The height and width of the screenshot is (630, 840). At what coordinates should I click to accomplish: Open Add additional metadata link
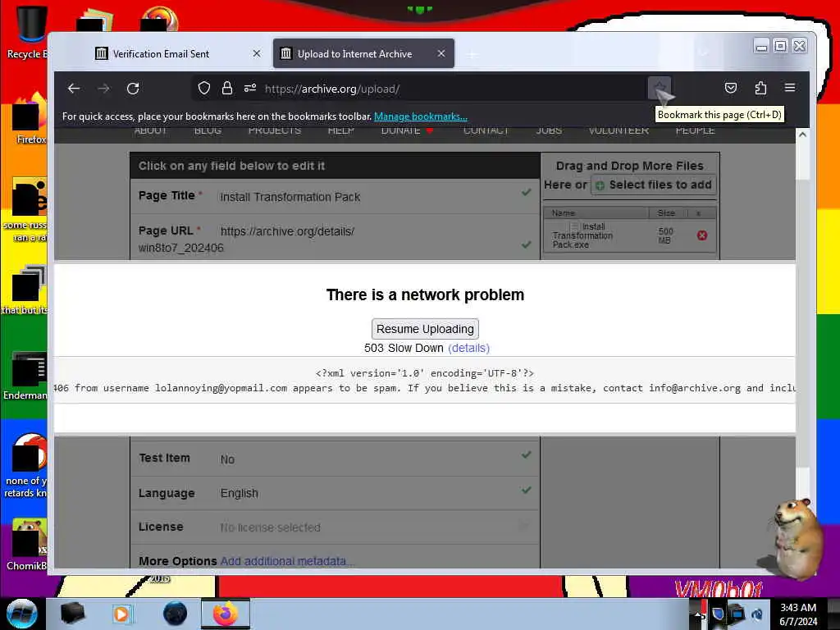[286, 561]
